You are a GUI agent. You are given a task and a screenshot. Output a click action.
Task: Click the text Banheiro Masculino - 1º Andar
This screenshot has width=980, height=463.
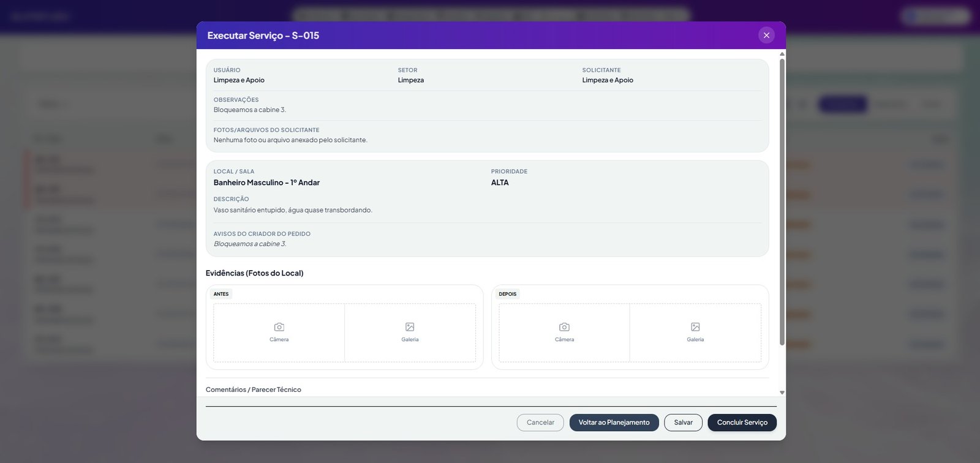click(x=266, y=183)
